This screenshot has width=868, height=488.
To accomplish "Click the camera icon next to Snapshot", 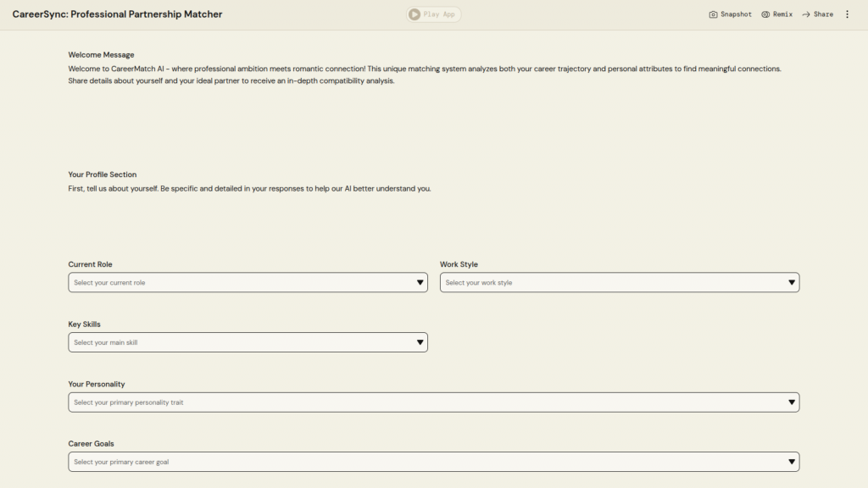I will pyautogui.click(x=713, y=14).
